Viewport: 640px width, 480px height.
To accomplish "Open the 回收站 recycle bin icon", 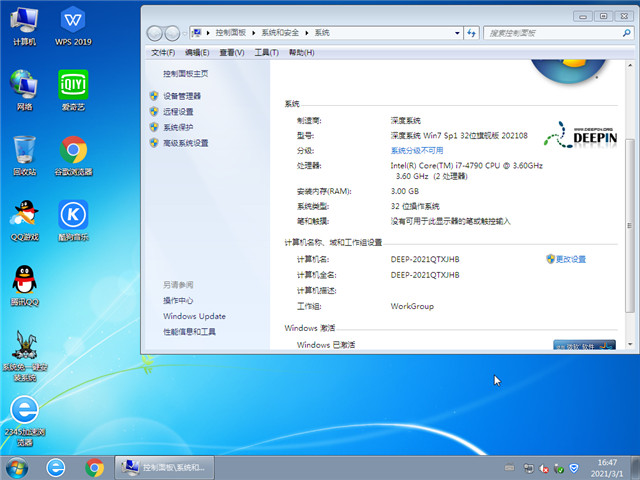I will [x=24, y=156].
